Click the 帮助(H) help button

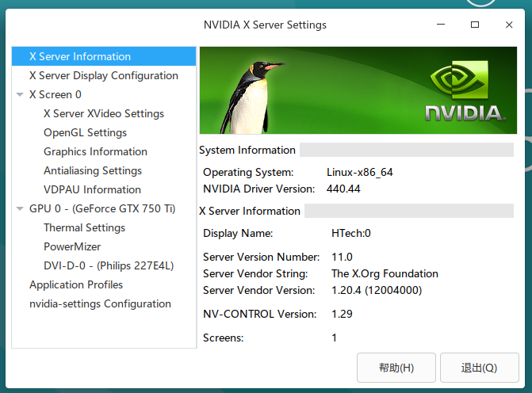click(x=396, y=368)
